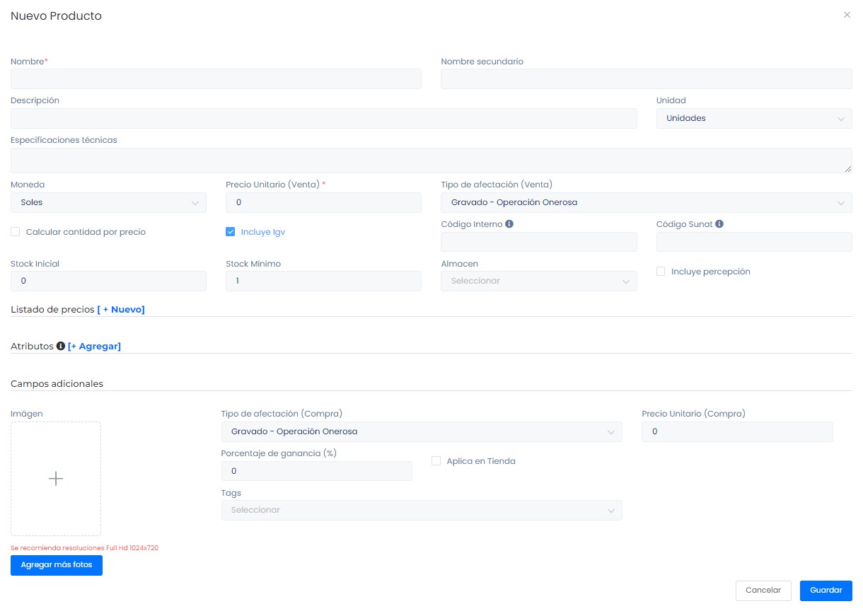
Task: Toggle the Incluye percepción checkbox
Action: coord(661,272)
